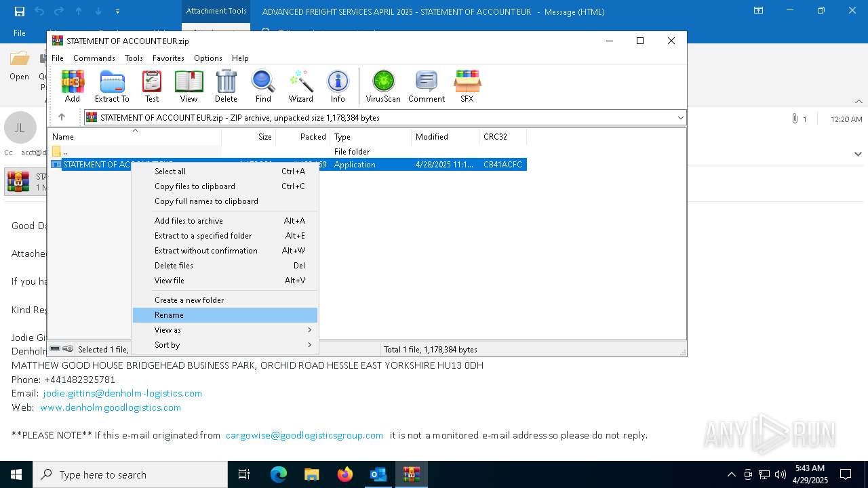Sort by Modified column header
This screenshot has height=488, width=868.
(445, 137)
